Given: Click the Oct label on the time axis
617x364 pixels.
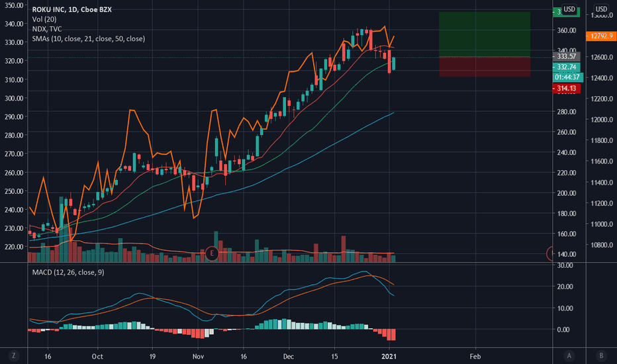Looking at the screenshot, I should pos(97,357).
